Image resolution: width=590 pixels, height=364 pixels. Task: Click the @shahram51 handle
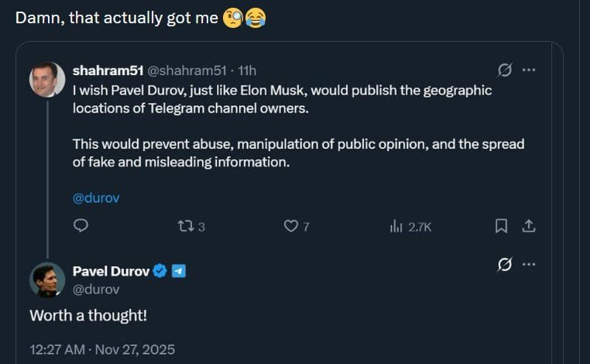[x=186, y=70]
